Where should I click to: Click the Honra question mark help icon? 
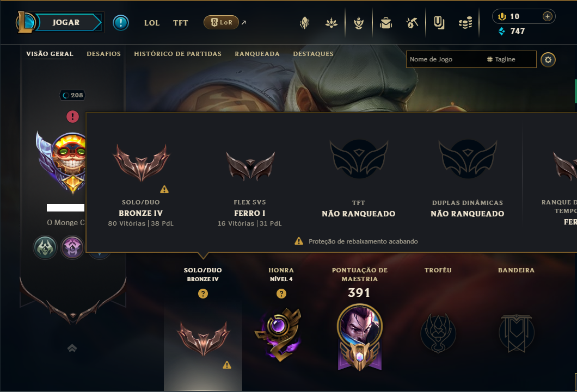pos(281,294)
